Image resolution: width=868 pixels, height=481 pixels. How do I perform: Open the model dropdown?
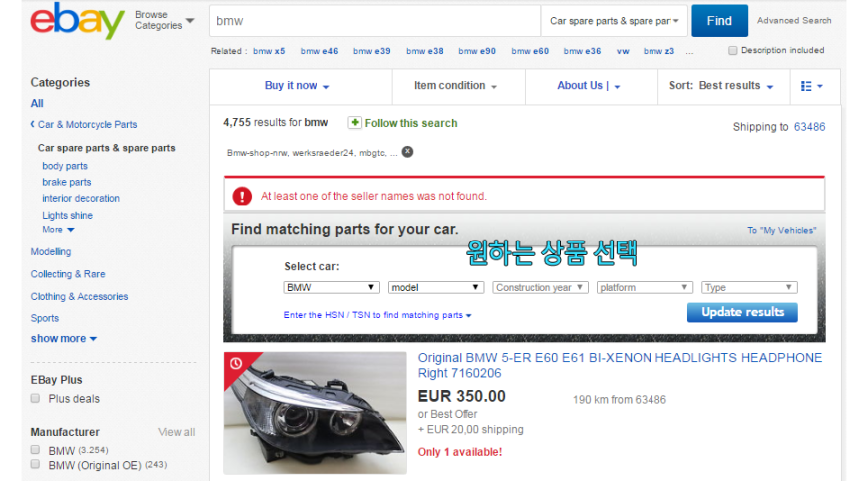[x=436, y=287]
